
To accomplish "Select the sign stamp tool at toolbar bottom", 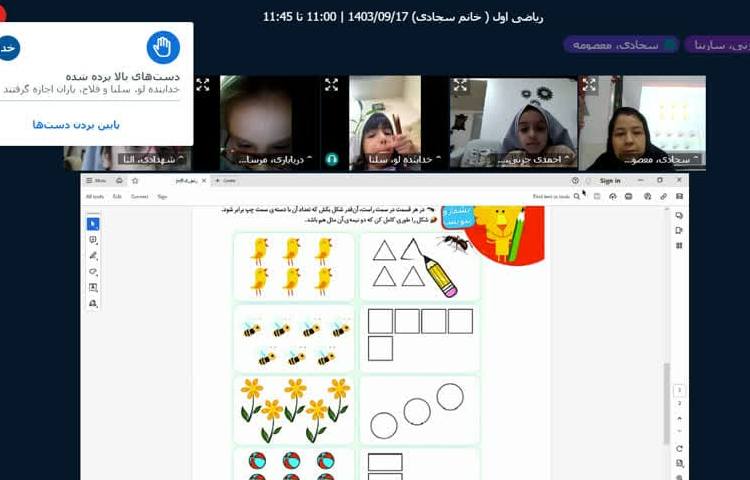I will click(x=93, y=304).
